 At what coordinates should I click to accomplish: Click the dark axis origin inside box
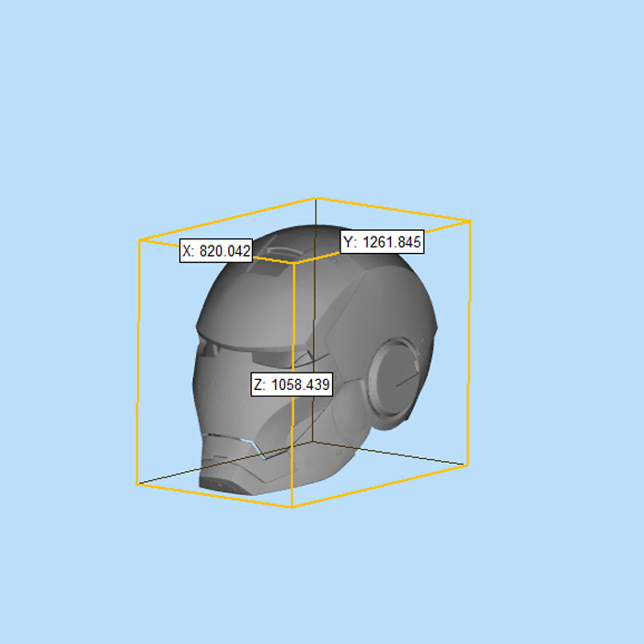315,441
